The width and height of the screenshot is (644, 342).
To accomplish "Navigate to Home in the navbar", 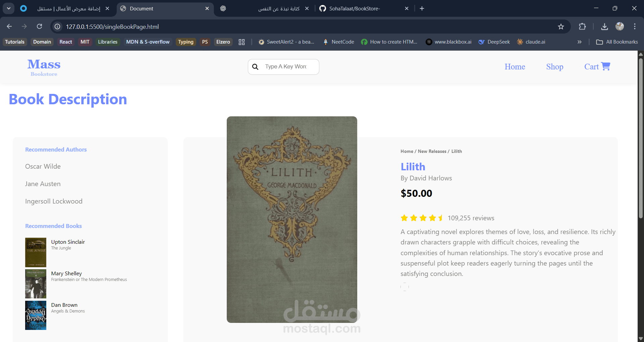I will point(515,67).
